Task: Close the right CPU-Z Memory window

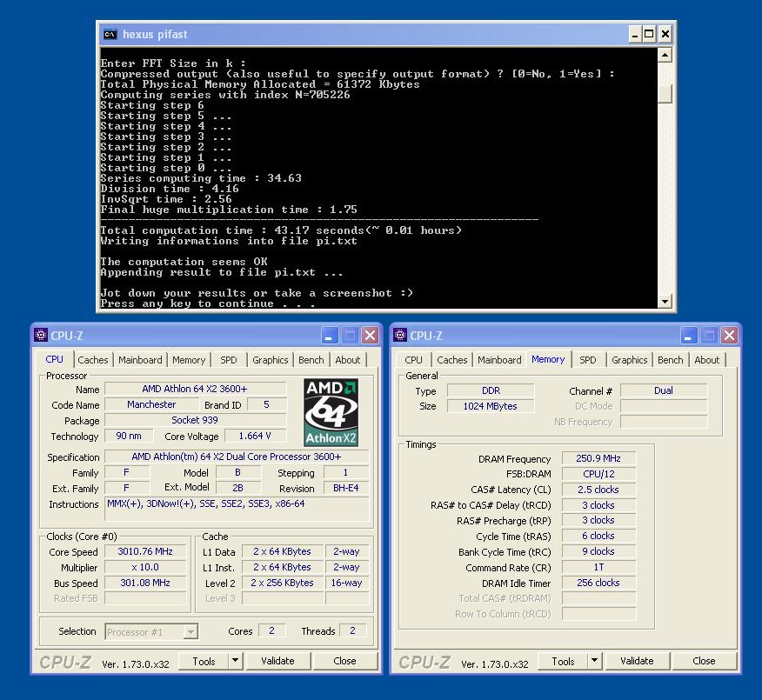Action: coord(730,335)
